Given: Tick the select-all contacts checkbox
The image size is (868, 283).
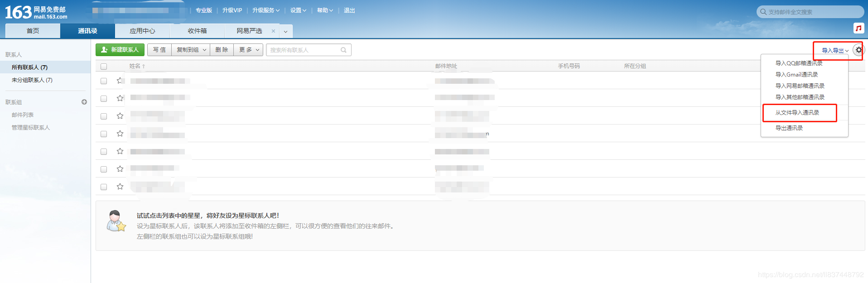Looking at the screenshot, I should coord(104,67).
